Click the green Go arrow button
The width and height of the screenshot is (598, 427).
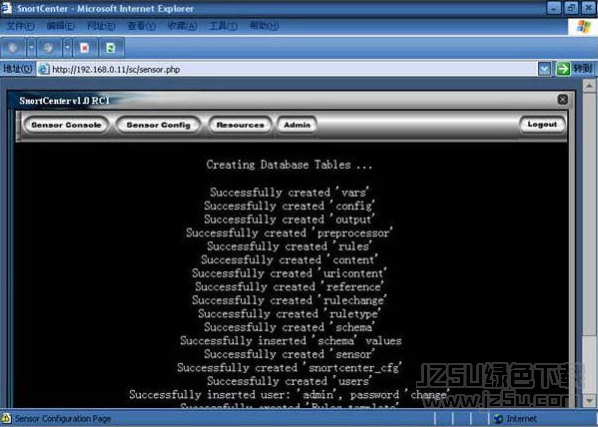click(x=563, y=69)
